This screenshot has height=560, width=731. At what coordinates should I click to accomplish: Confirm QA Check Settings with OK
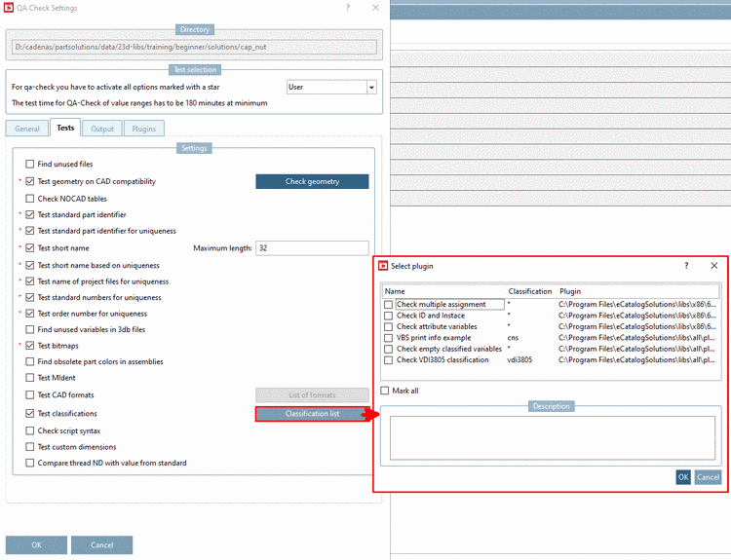36,545
